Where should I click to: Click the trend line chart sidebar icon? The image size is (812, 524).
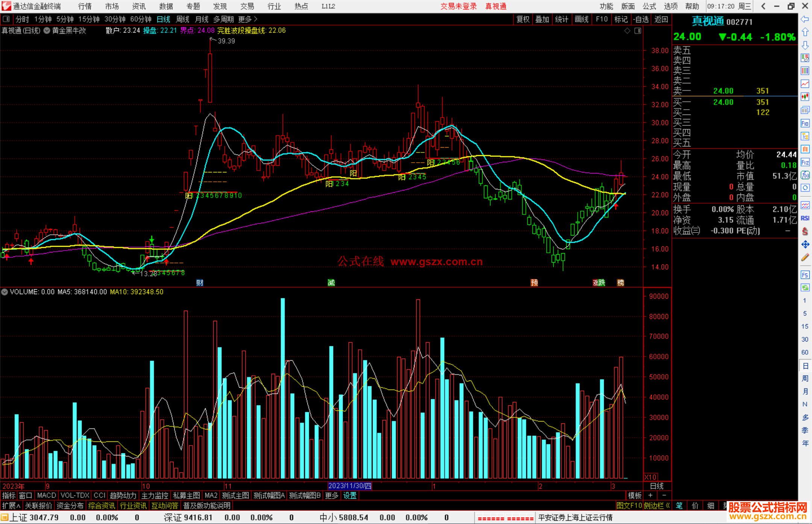point(805,83)
